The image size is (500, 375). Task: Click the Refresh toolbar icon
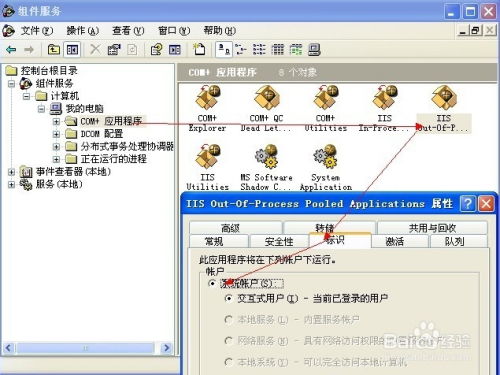132,50
